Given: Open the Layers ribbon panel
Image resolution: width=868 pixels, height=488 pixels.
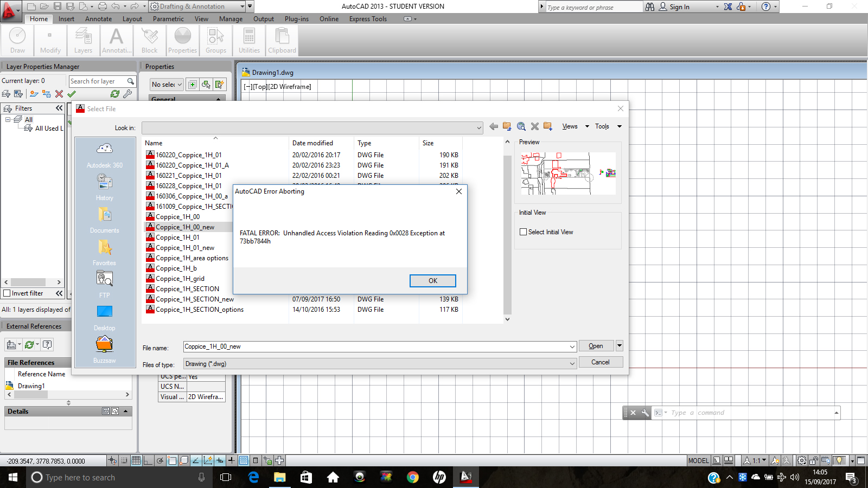Looking at the screenshot, I should pos(83,41).
